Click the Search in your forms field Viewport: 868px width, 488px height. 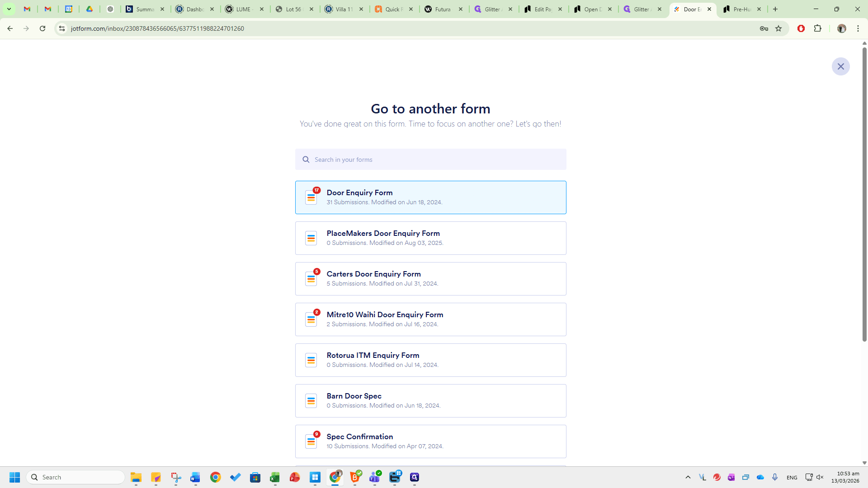click(x=430, y=160)
